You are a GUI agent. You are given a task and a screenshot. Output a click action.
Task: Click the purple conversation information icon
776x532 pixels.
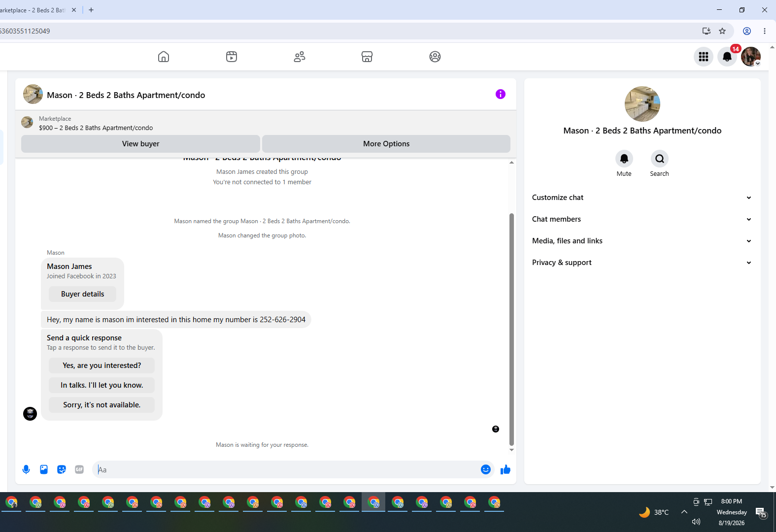click(x=501, y=94)
